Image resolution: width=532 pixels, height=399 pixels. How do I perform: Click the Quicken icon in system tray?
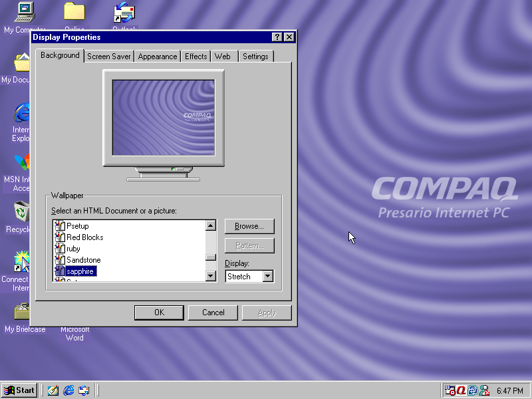pyautogui.click(x=461, y=390)
